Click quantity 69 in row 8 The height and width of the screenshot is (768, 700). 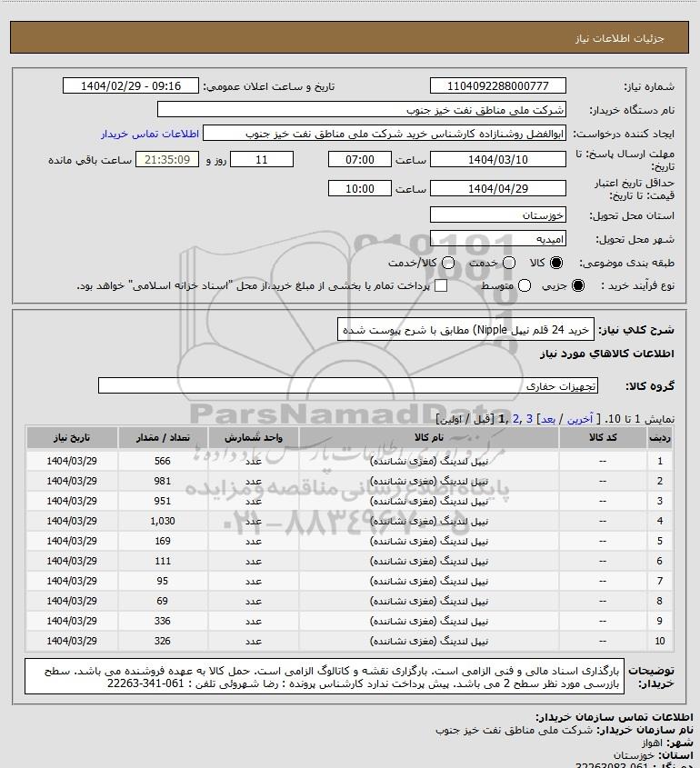pos(163,601)
